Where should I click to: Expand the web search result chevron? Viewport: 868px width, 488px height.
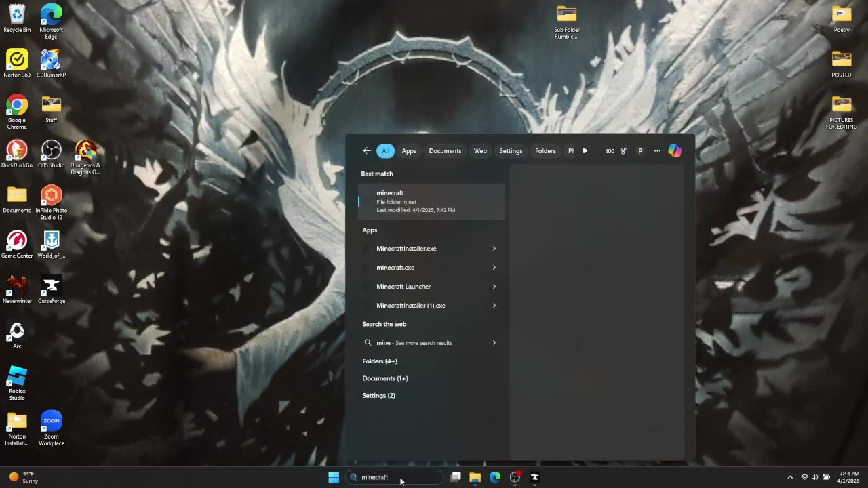(x=494, y=343)
